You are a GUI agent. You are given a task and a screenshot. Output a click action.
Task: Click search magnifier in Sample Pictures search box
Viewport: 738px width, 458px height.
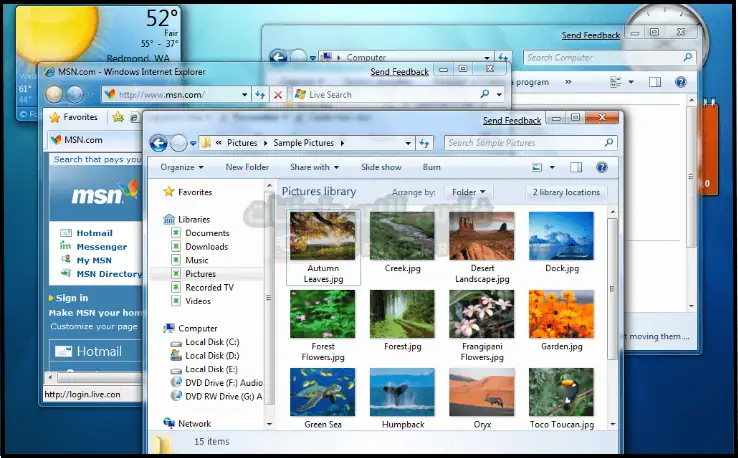(609, 142)
